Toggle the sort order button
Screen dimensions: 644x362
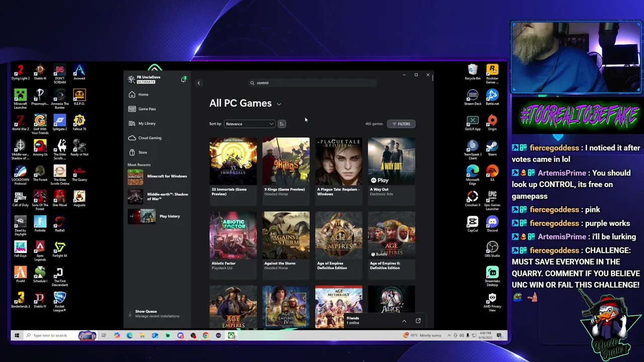[282, 124]
